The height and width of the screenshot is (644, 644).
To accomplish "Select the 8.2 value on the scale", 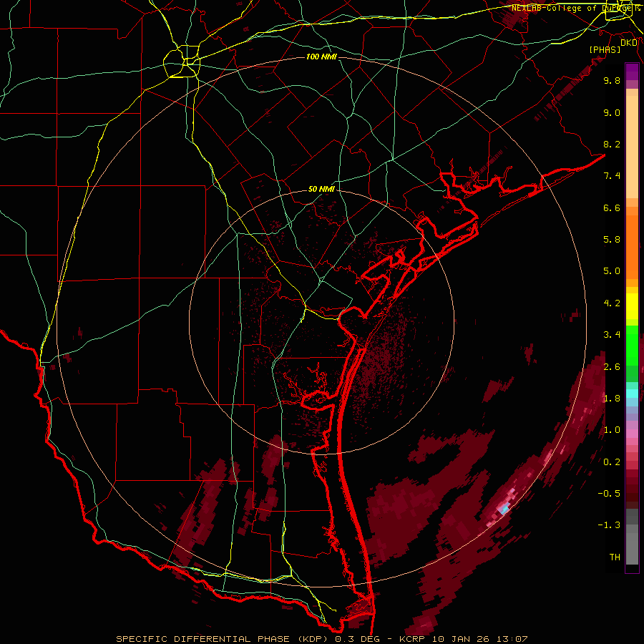I will pos(612,144).
